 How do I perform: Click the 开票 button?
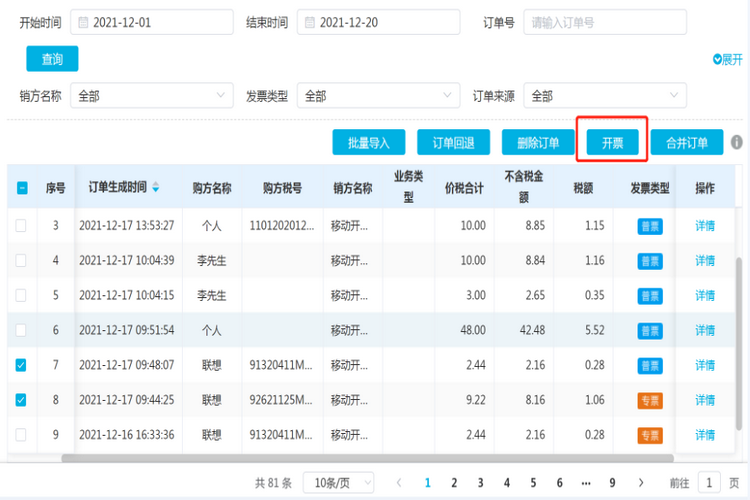tap(612, 143)
